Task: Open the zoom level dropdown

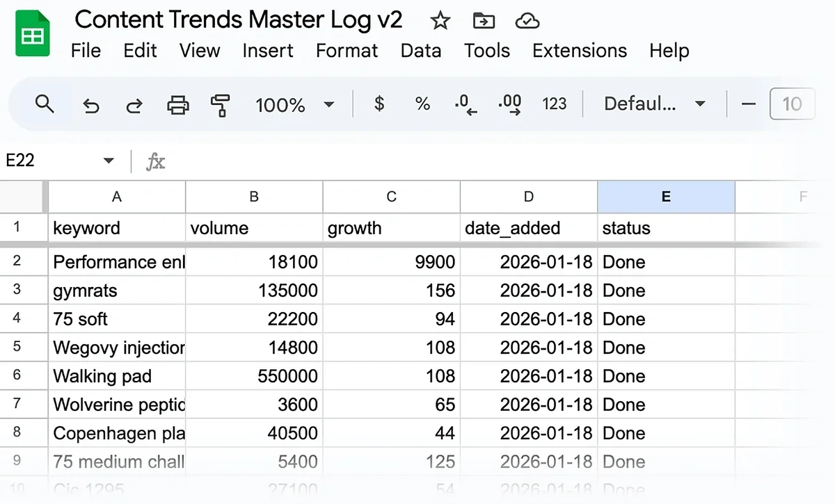Action: pos(328,104)
